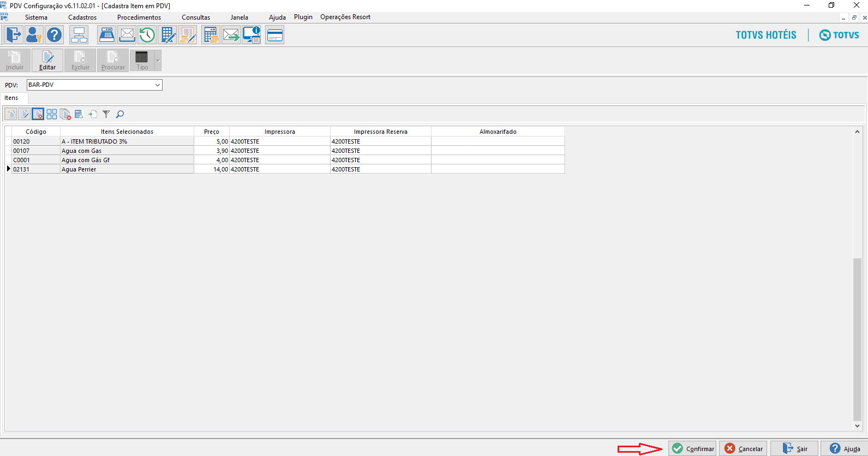Click the Impressora column header
Screen dimensions: 868x456
(x=280, y=132)
